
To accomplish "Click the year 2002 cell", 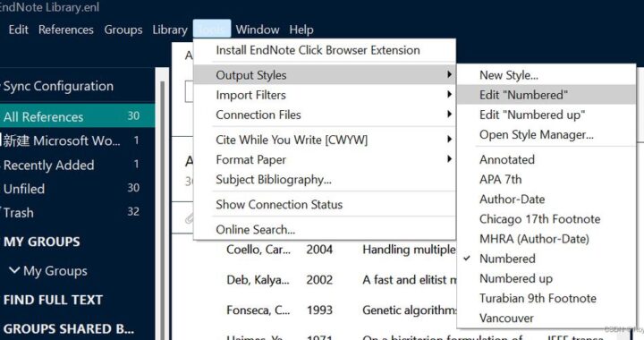I will tap(319, 280).
